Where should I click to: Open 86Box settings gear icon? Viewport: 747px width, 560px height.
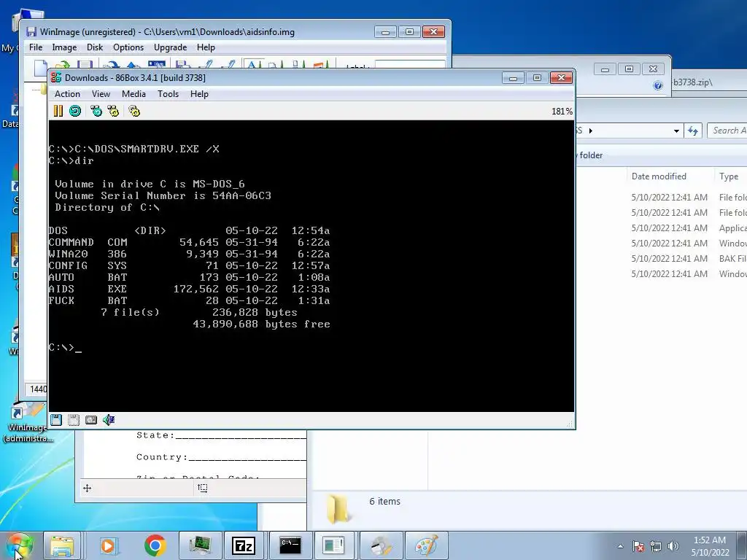[134, 111]
